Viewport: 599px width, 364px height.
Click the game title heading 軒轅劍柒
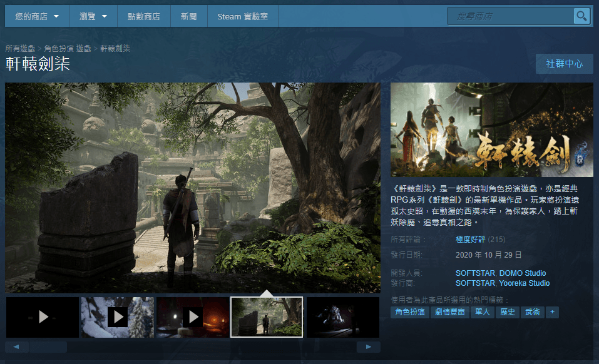[x=38, y=64]
